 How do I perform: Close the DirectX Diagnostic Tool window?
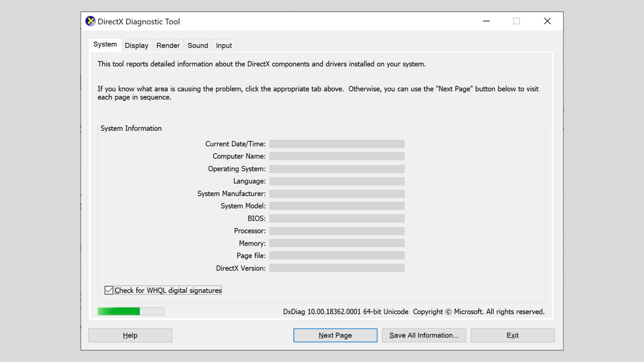tap(547, 21)
